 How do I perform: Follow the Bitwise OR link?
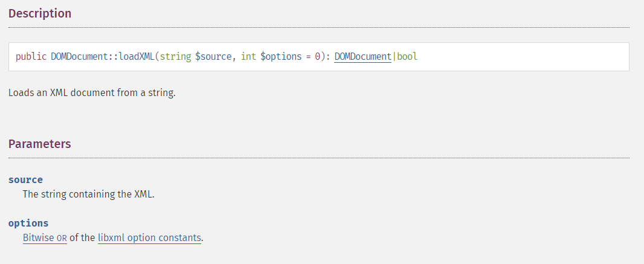tap(45, 238)
